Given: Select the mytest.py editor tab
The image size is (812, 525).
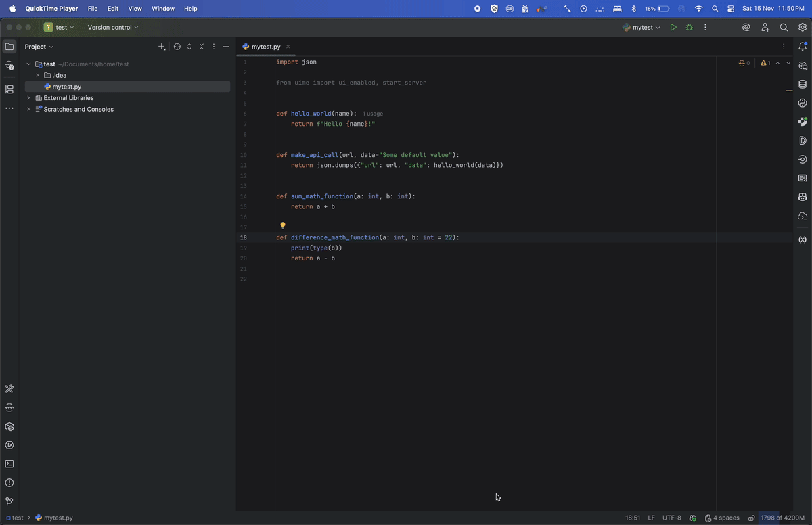Looking at the screenshot, I should coord(265,47).
